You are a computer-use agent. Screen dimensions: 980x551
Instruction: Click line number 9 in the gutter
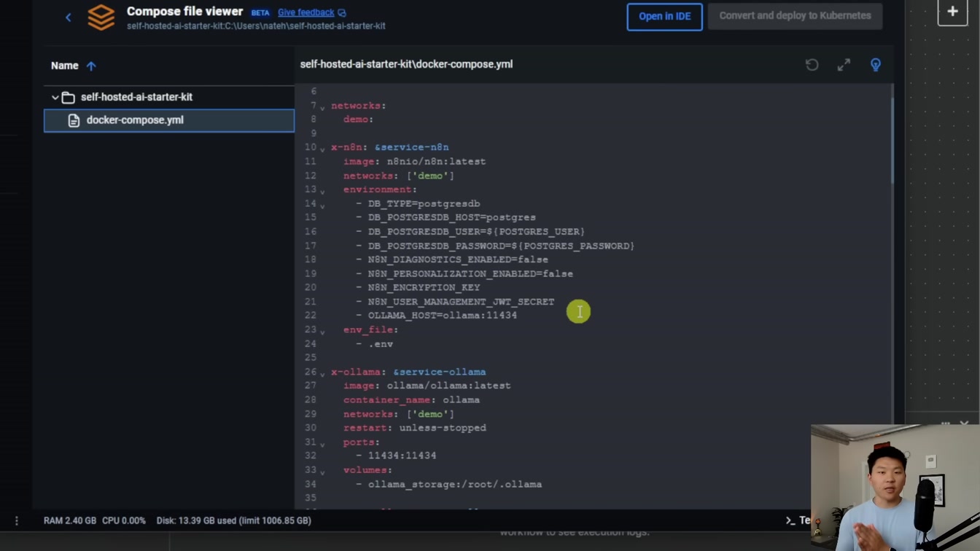(x=314, y=133)
